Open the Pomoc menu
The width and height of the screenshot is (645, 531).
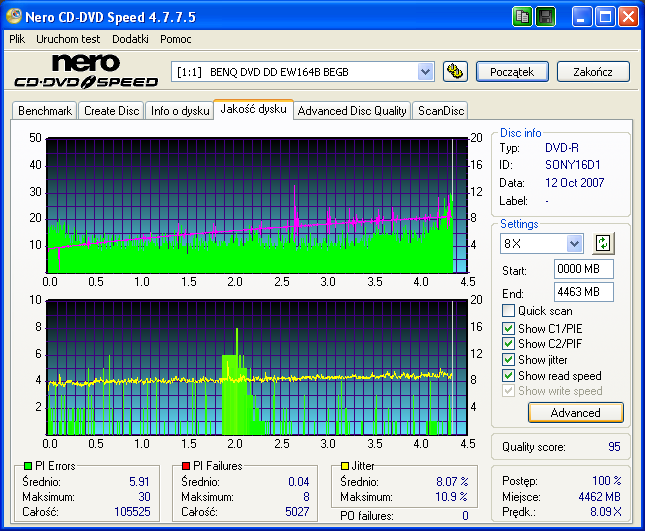tap(176, 39)
